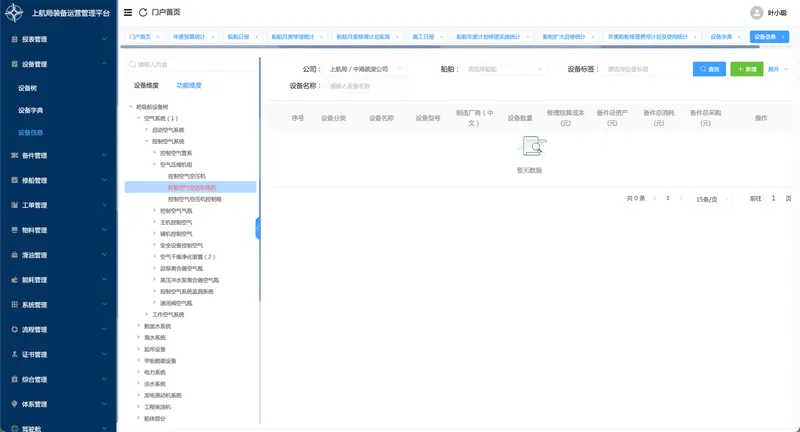800x432 pixels.
Task: Click the 系统管理 grid icon
Action: coord(15,304)
